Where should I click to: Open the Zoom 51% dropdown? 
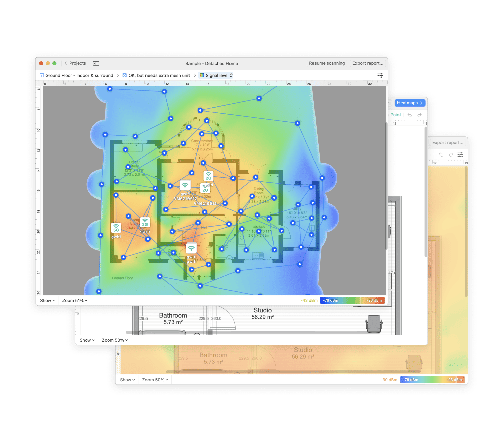74,300
